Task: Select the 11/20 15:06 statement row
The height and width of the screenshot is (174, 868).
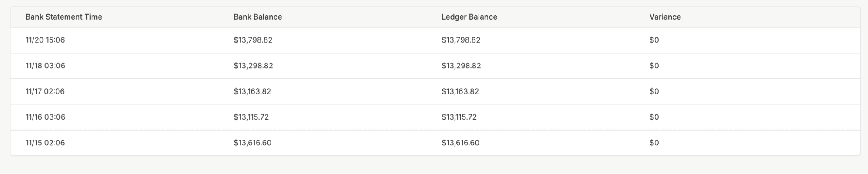Action: click(x=45, y=40)
